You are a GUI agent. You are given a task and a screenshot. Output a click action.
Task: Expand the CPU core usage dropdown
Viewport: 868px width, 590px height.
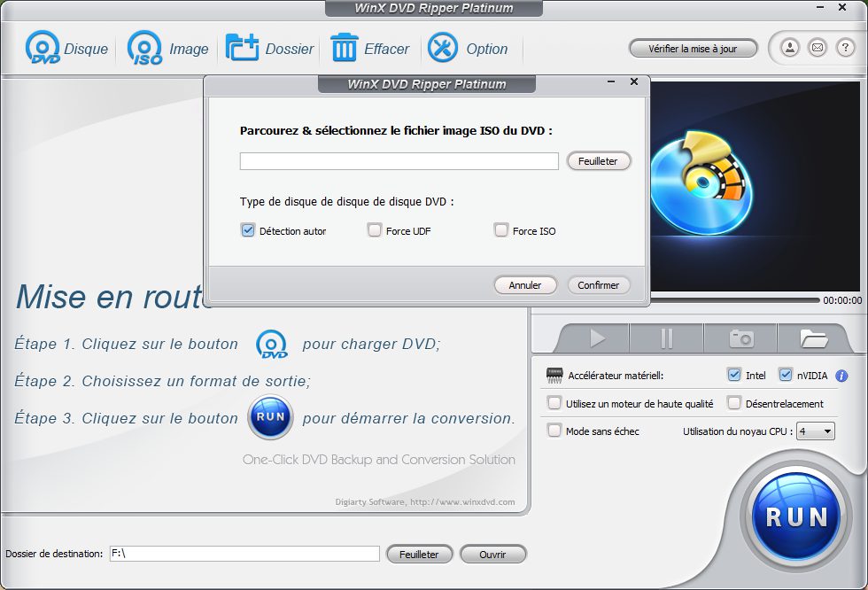pos(816,431)
